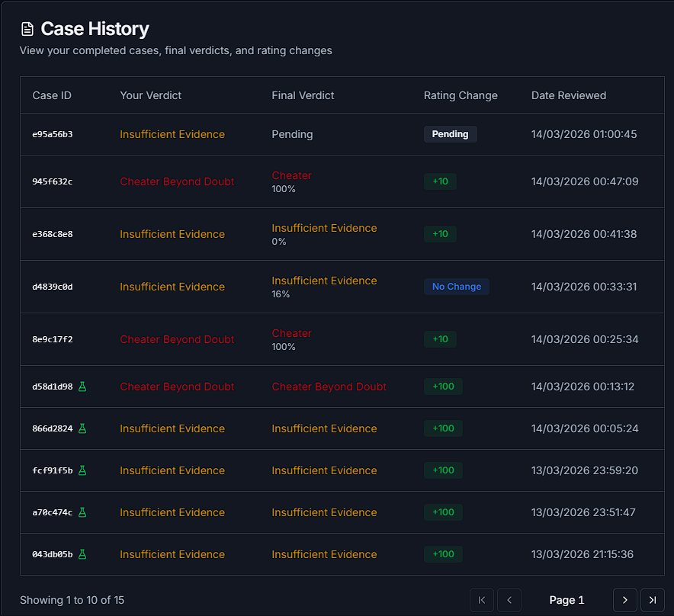Open case 945f632c row
This screenshot has height=616, width=674.
[x=53, y=181]
